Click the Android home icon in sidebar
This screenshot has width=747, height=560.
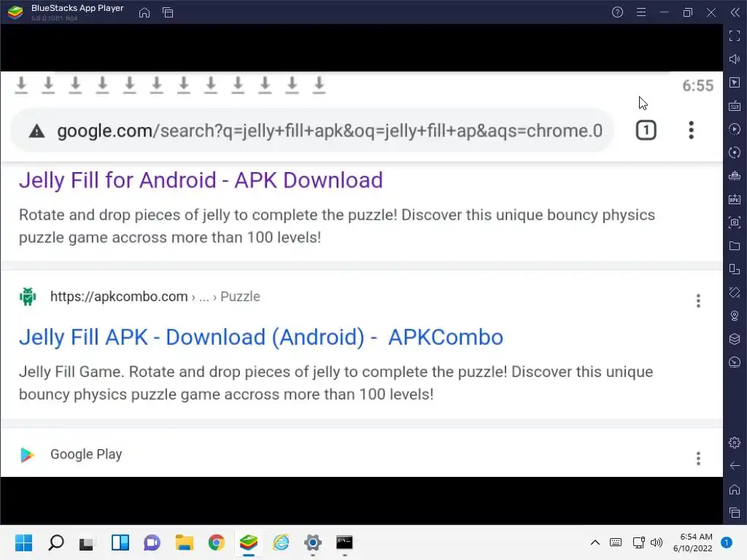tap(735, 489)
